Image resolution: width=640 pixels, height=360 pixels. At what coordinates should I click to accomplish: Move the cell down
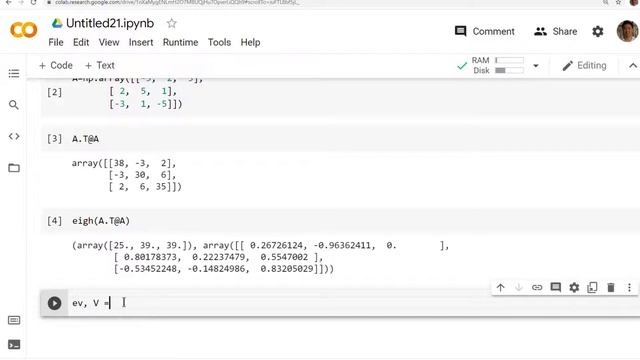pos(519,287)
